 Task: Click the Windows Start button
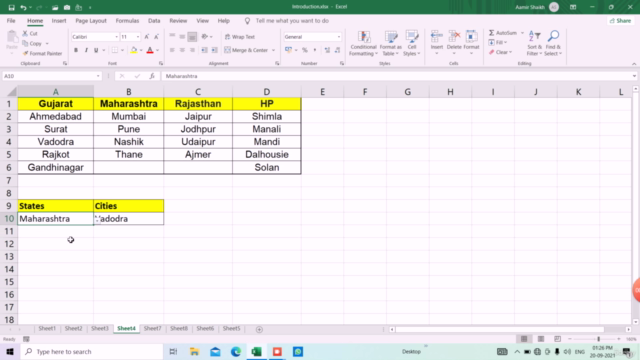[10, 351]
